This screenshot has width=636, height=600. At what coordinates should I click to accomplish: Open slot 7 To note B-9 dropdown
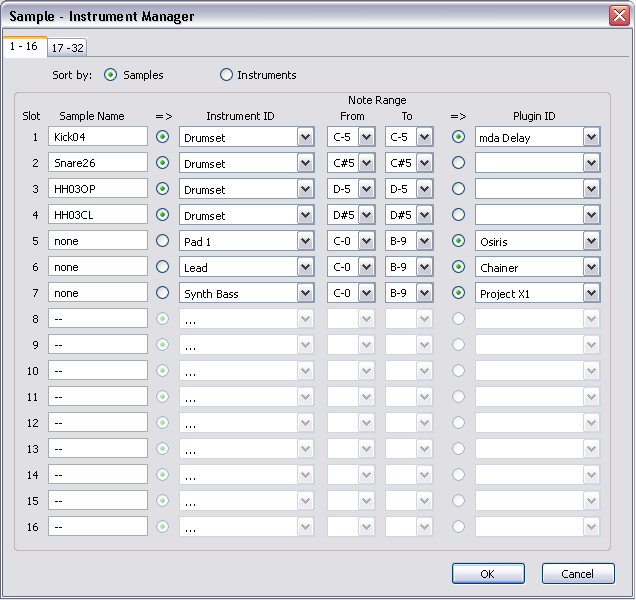click(424, 293)
